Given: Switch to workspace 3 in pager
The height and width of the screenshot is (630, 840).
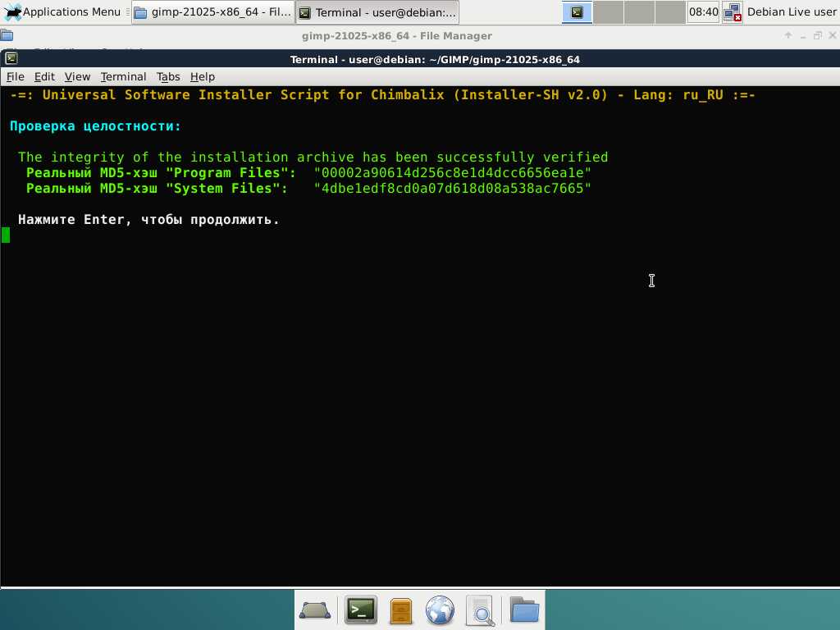Looking at the screenshot, I should 639,12.
